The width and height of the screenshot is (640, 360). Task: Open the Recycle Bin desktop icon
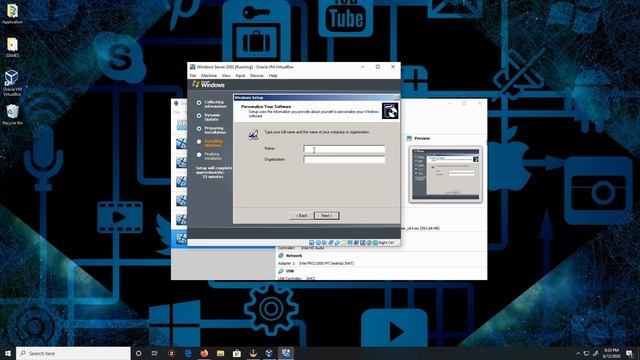[x=12, y=115]
